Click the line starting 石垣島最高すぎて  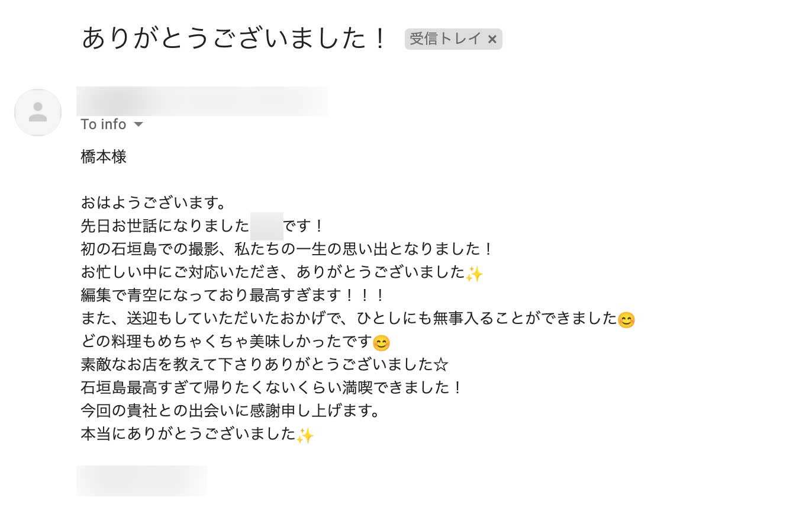[x=271, y=388]
